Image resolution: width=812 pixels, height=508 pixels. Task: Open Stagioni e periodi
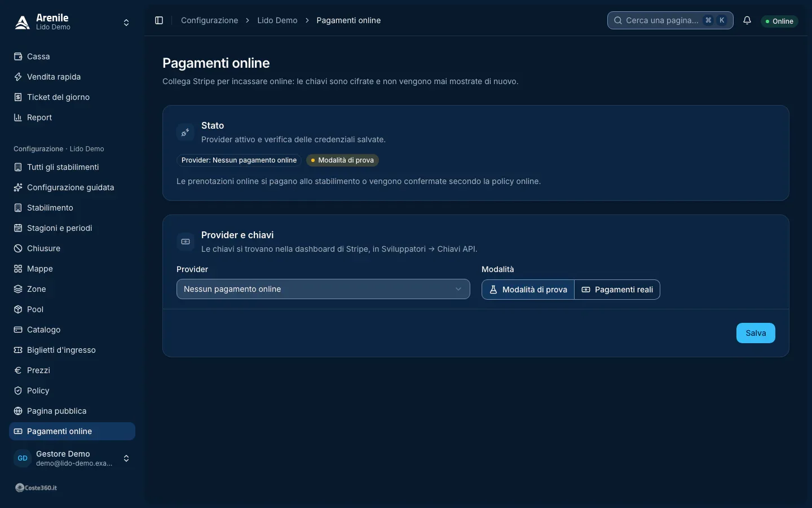tap(72, 228)
